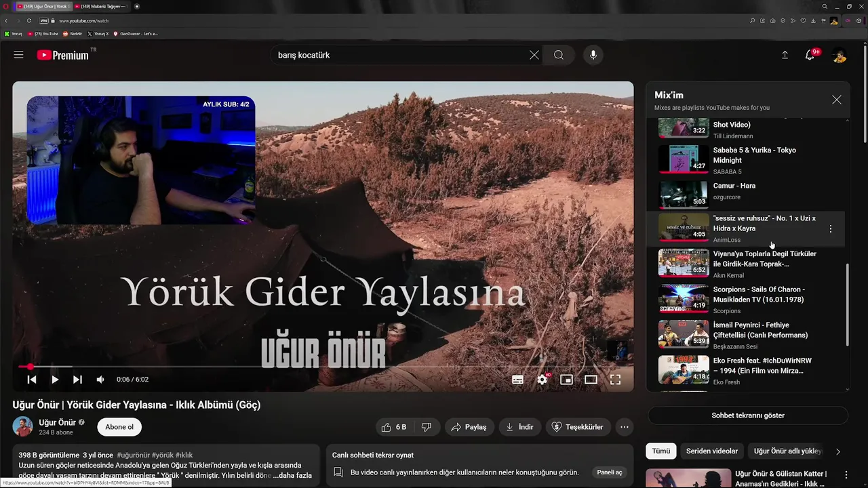Open the Yoruq X bookmark

(98, 33)
